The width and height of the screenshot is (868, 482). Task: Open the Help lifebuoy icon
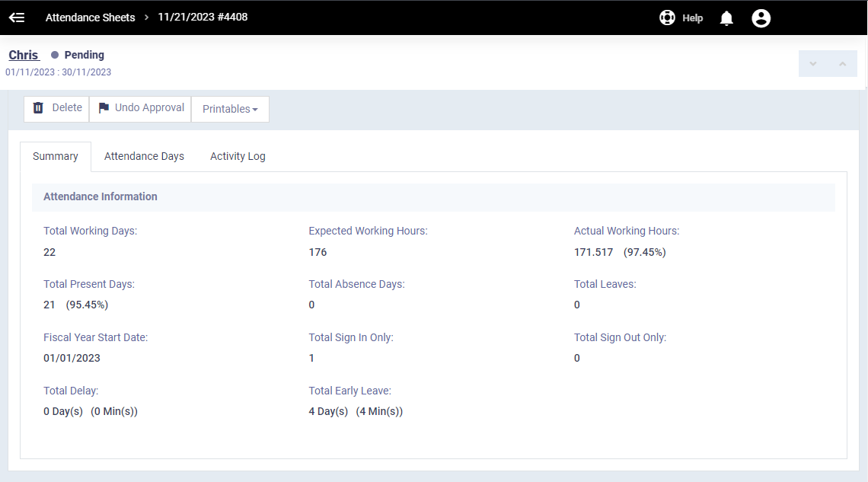[x=667, y=18]
